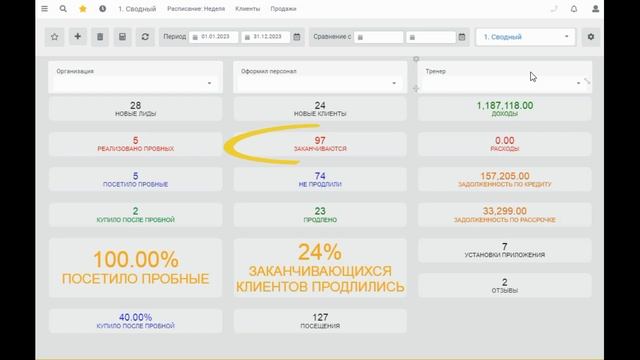The width and height of the screenshot is (640, 360).
Task: Open the hamburger main menu
Action: click(44, 9)
